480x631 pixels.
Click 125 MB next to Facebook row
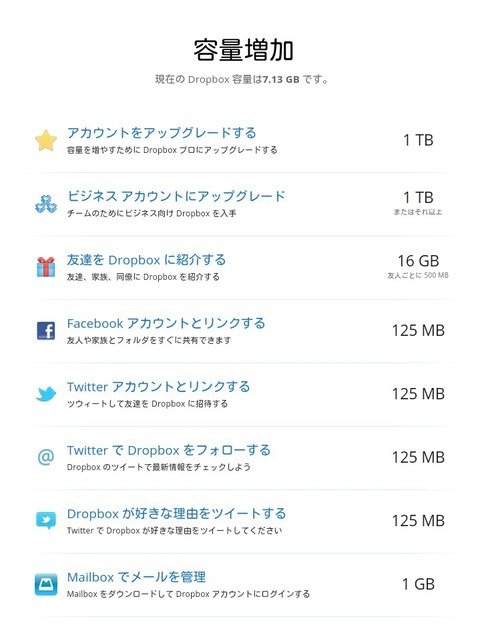click(x=418, y=330)
